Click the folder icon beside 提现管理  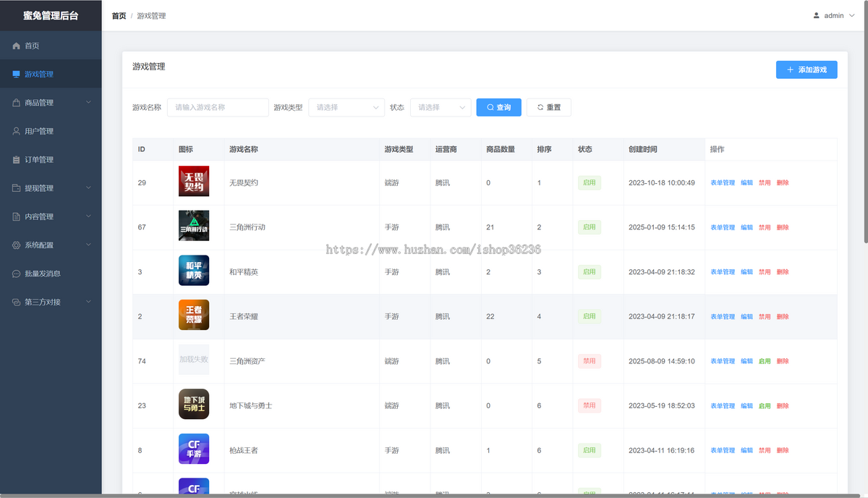[17, 188]
